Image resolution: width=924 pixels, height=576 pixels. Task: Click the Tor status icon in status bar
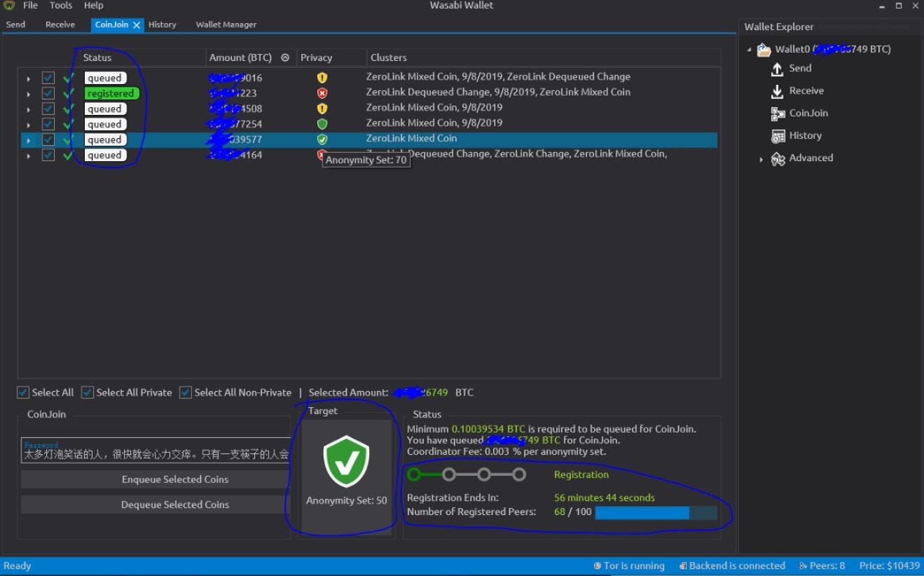[598, 566]
